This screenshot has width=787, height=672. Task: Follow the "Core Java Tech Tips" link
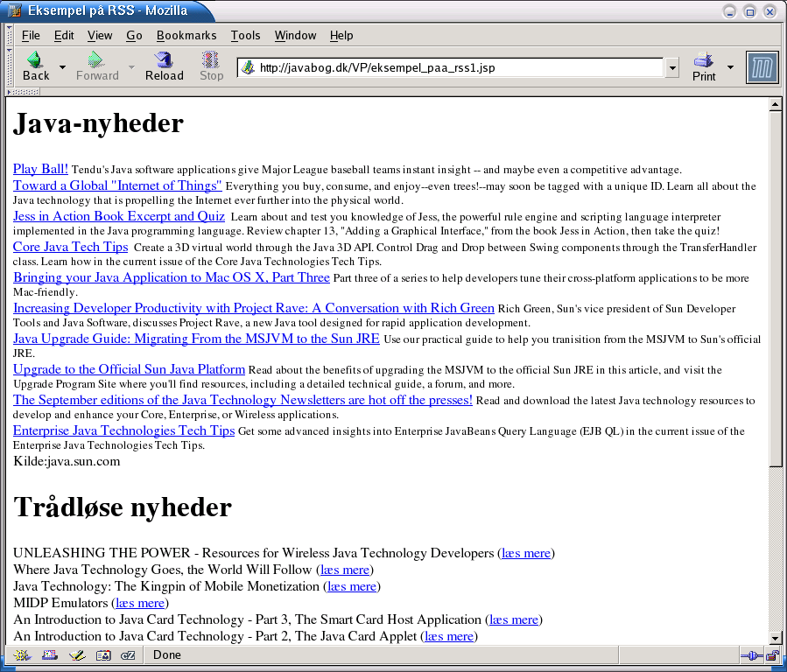[x=70, y=247]
